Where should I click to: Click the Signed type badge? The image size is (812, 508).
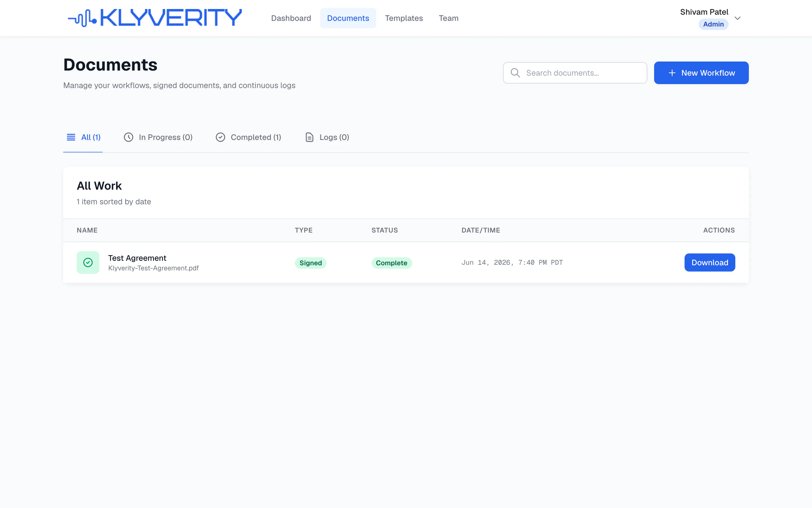point(311,263)
